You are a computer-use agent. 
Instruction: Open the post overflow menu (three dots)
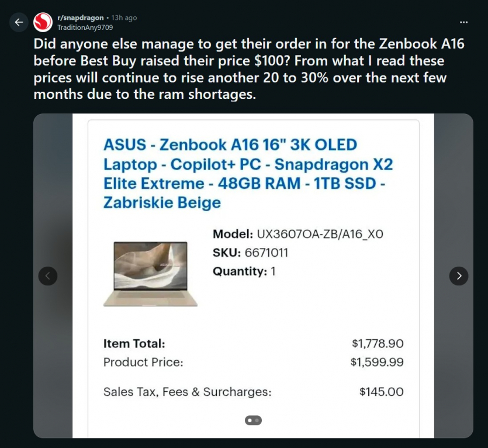coord(465,20)
